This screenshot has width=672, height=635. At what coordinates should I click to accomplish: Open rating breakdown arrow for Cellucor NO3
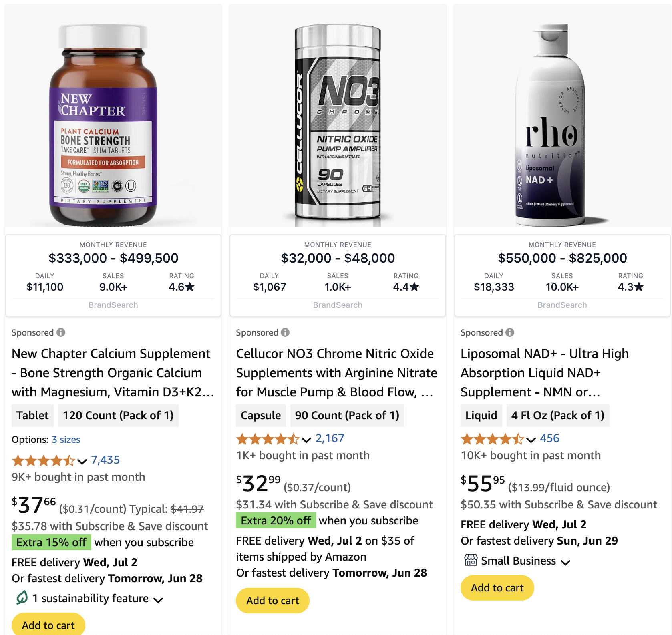(x=306, y=440)
